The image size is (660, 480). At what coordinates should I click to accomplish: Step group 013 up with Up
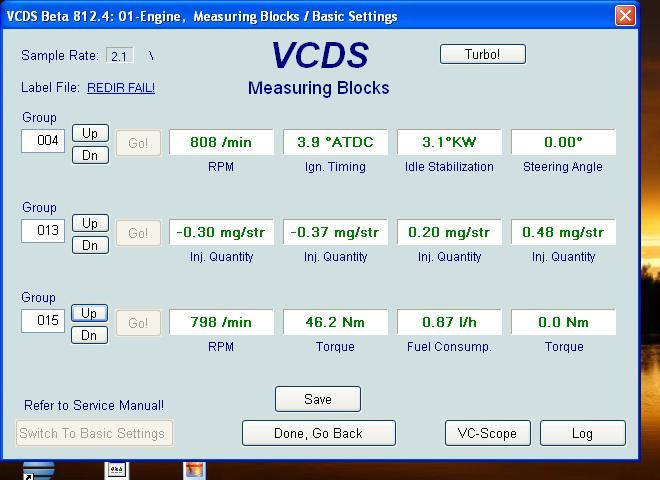point(90,223)
